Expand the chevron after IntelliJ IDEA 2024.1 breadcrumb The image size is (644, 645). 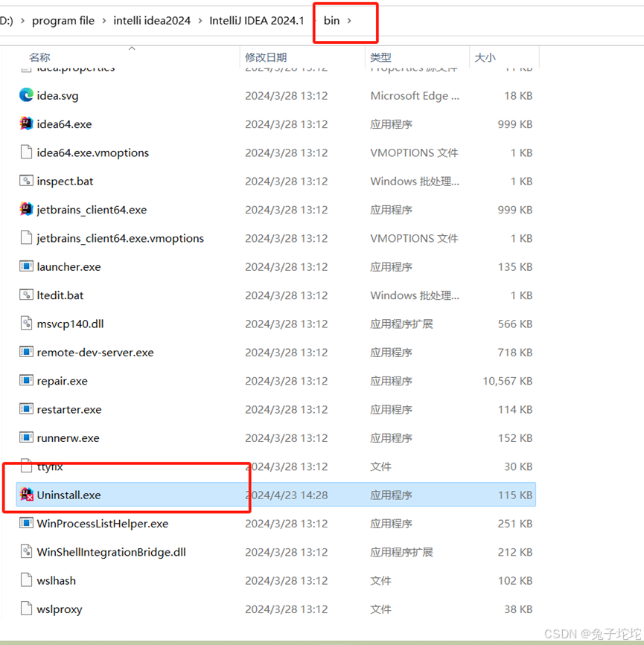(x=315, y=21)
